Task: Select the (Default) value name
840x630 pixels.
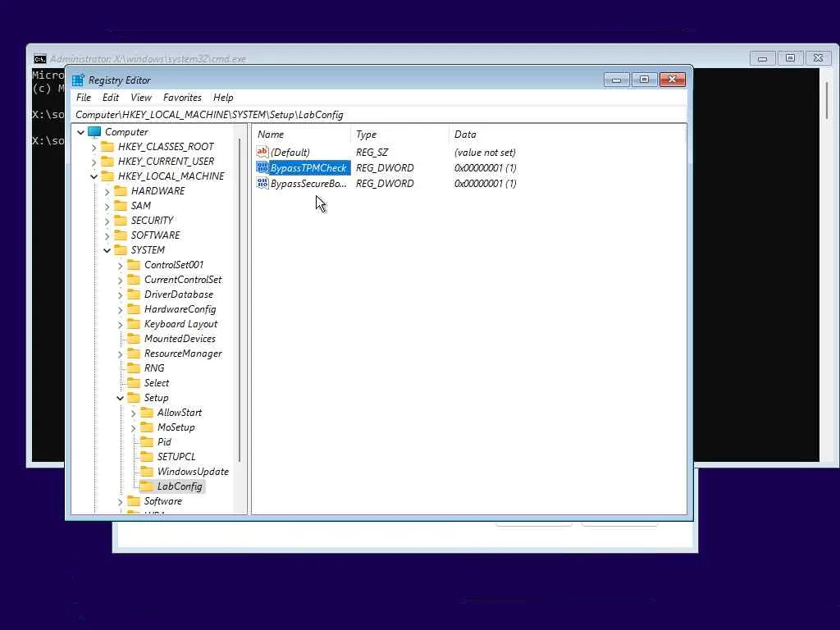Action: (290, 152)
